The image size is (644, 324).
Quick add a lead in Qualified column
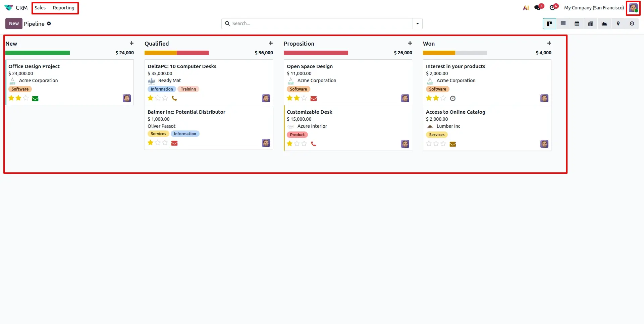tap(271, 43)
